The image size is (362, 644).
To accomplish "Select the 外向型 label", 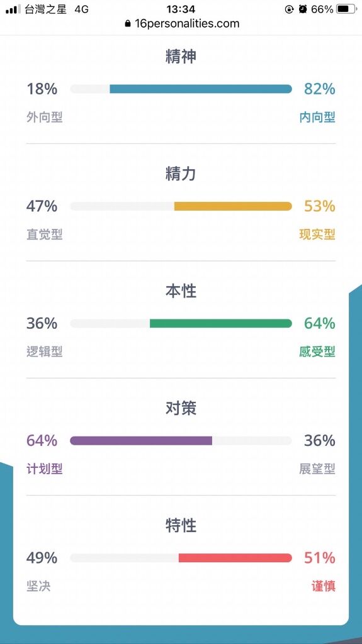I will (45, 118).
